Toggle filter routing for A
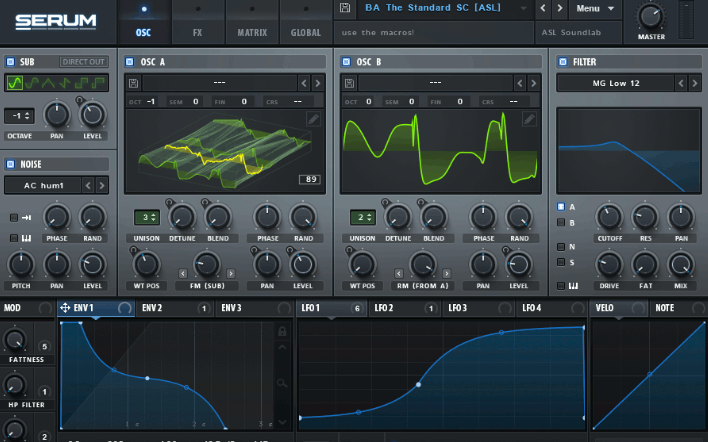The width and height of the screenshot is (708, 442). coord(561,207)
